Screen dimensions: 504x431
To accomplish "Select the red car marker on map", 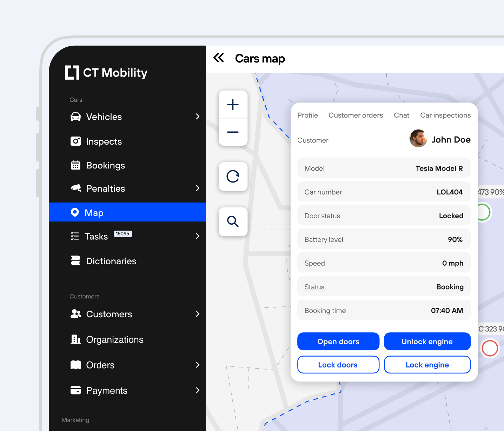I will click(x=490, y=348).
